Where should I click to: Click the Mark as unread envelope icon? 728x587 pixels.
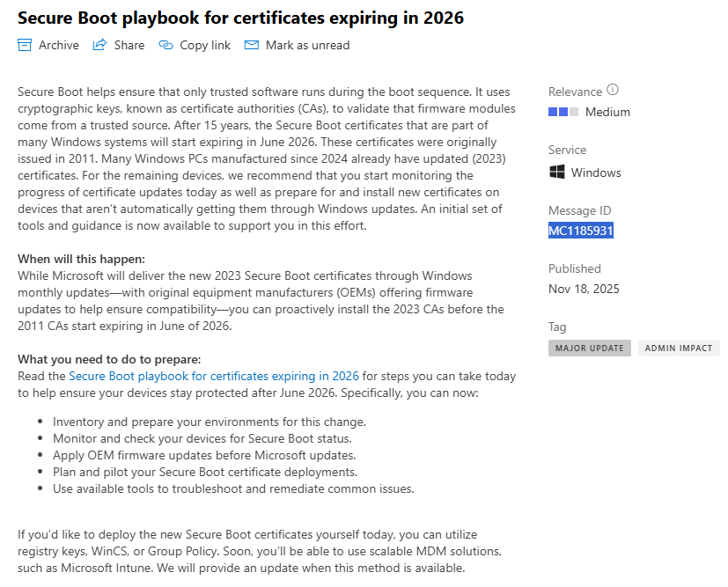[x=252, y=45]
